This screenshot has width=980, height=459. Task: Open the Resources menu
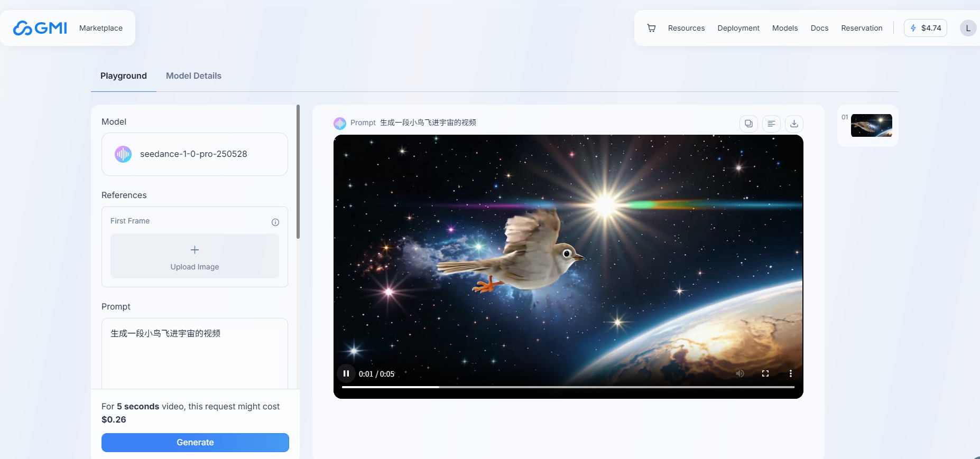click(686, 28)
